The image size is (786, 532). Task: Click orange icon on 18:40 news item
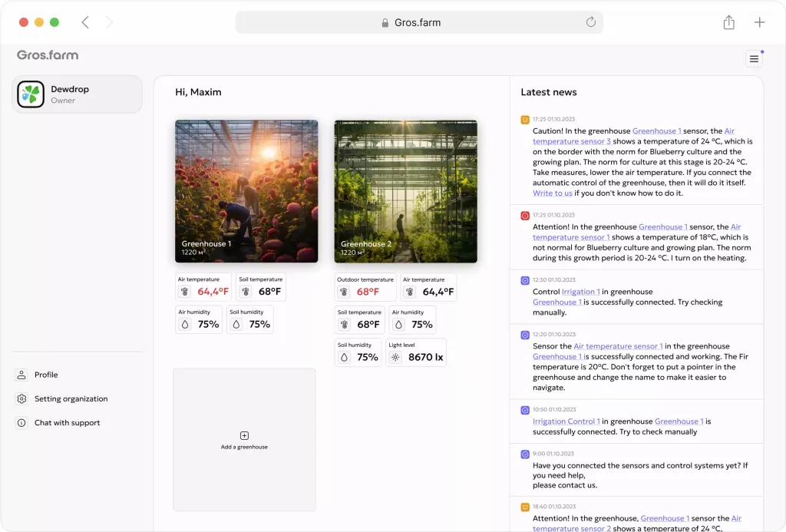point(525,507)
